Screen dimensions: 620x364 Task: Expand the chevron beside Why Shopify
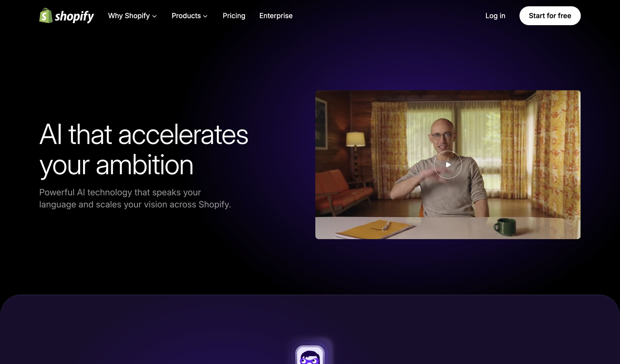pyautogui.click(x=155, y=16)
